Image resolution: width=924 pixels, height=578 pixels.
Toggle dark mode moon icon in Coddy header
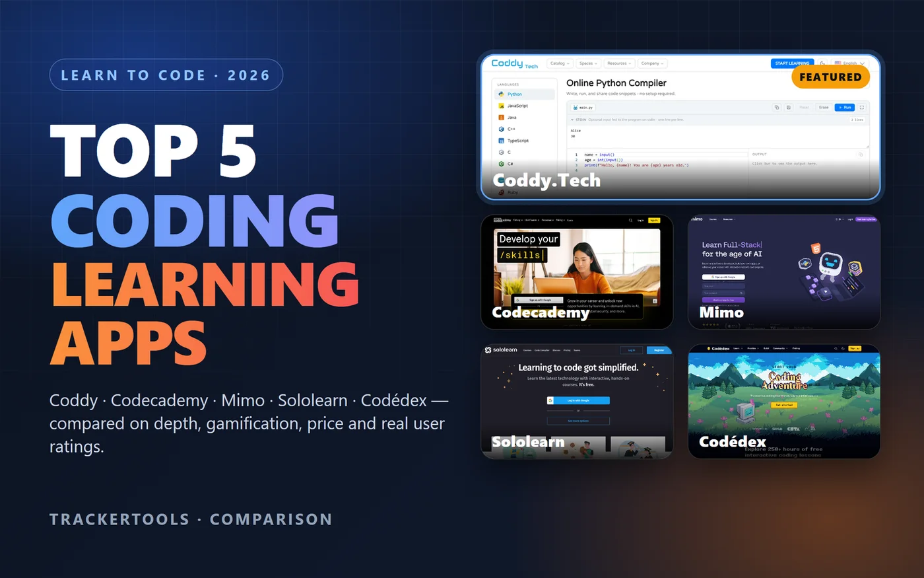click(x=822, y=63)
